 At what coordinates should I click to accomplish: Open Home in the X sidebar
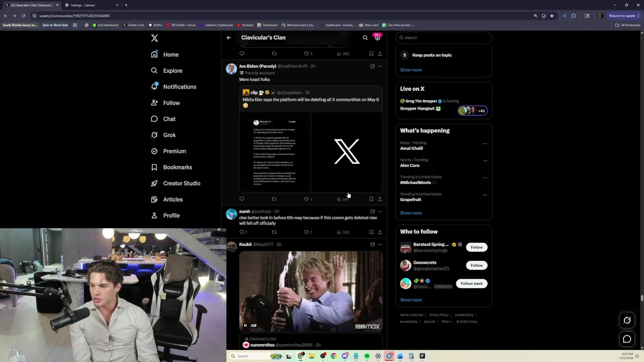coord(165,54)
